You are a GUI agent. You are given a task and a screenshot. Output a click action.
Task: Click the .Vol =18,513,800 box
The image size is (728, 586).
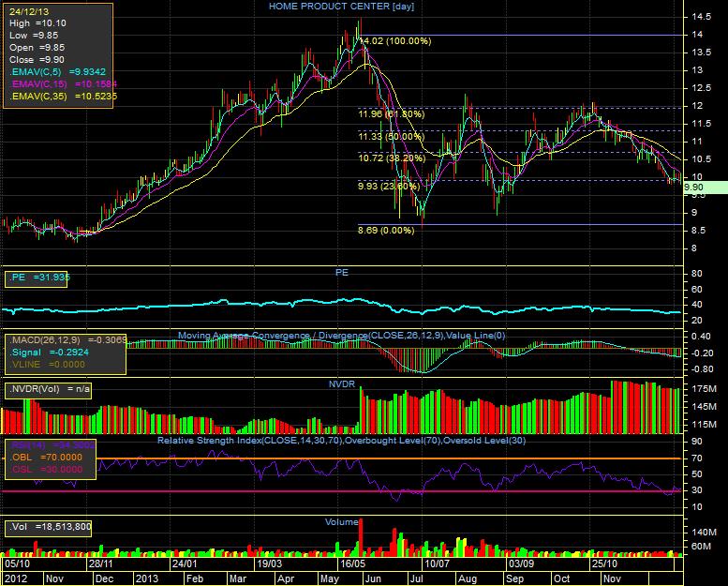coord(49,528)
